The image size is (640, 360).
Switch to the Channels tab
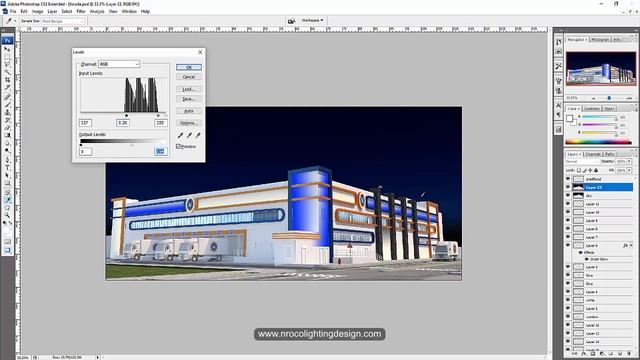click(x=593, y=154)
